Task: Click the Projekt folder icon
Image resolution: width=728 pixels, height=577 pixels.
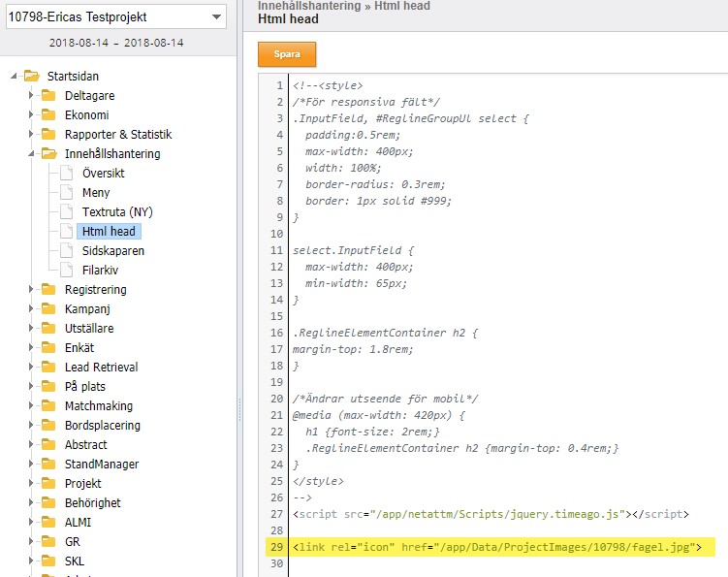Action: click(x=48, y=483)
